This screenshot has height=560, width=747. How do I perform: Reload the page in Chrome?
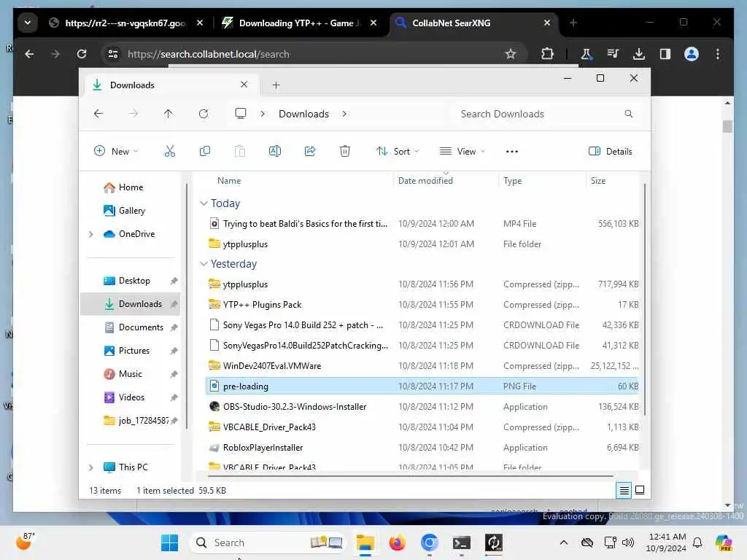pos(82,54)
